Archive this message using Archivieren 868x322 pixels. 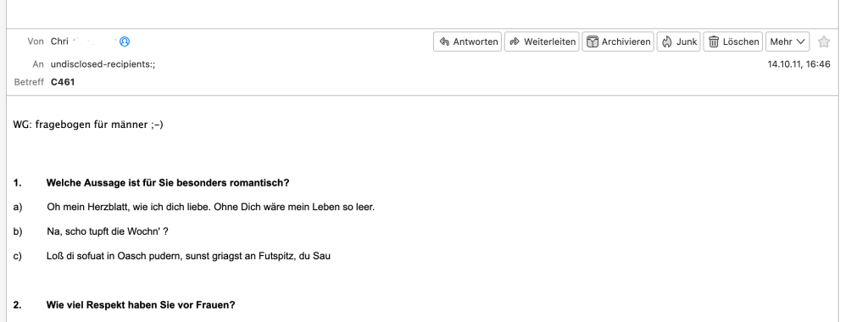(618, 42)
